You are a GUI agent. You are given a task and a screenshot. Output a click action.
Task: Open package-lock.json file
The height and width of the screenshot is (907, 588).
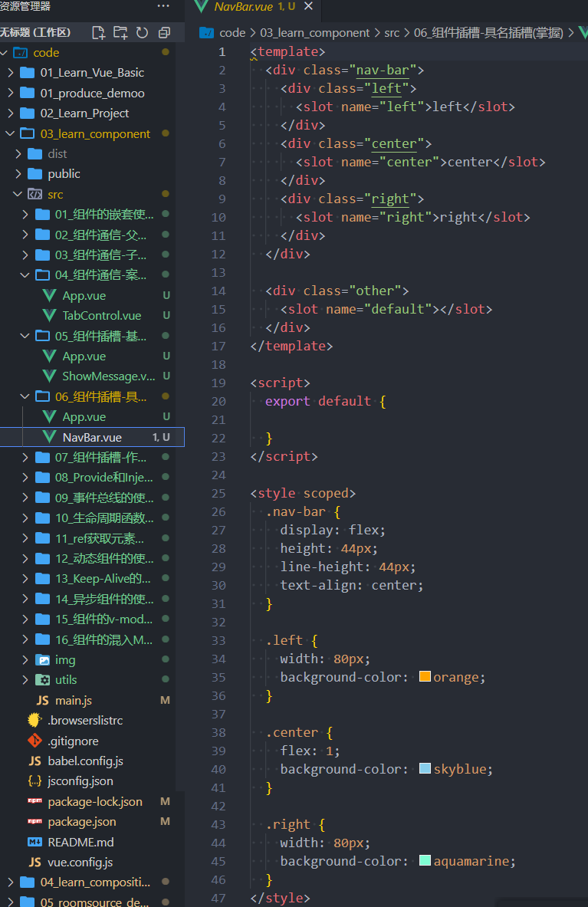point(95,802)
